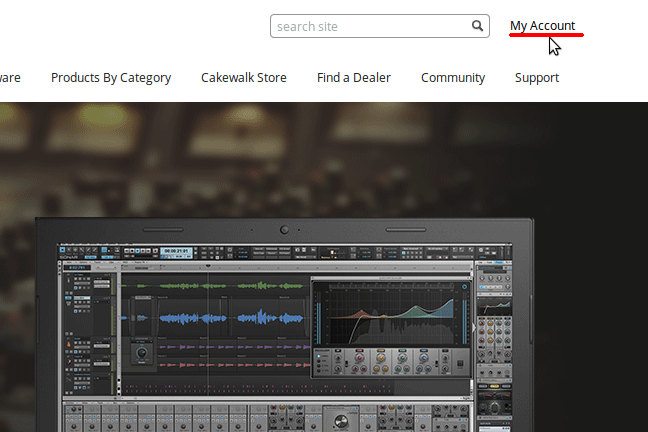Viewport: 648px width, 432px height.
Task: Click the timecode display in the SONAR toolbar
Action: pyautogui.click(x=176, y=250)
